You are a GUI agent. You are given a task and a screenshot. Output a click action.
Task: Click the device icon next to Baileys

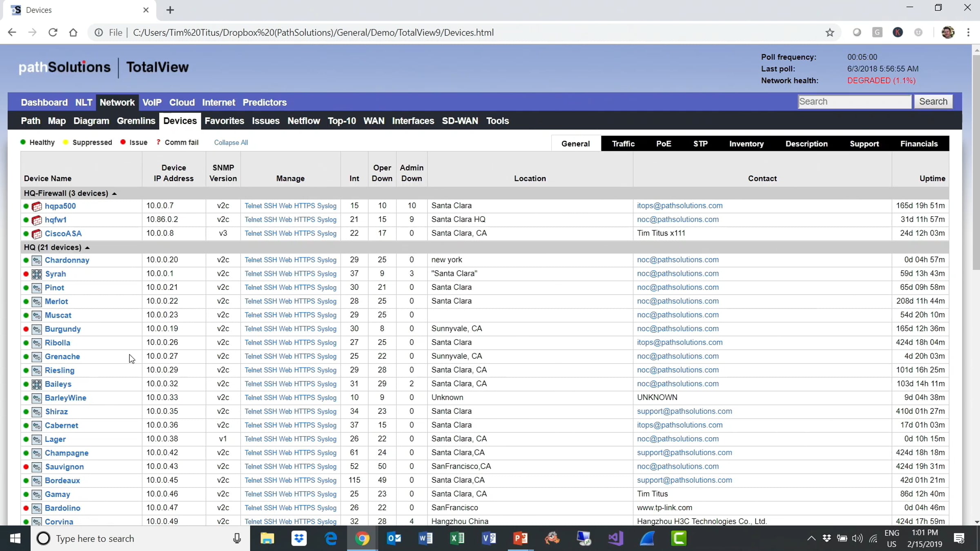37,384
